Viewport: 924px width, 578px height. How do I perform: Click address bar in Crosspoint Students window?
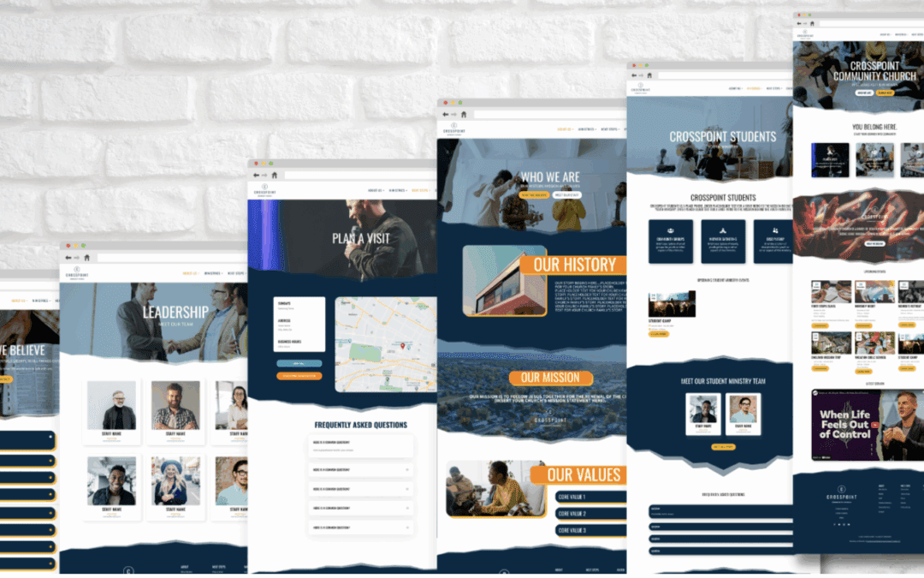(725, 75)
